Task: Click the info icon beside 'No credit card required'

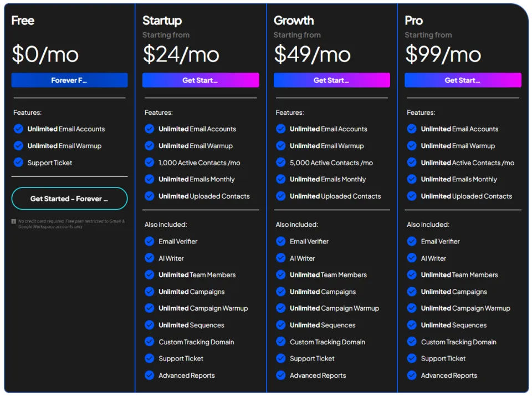Action: [x=13, y=221]
